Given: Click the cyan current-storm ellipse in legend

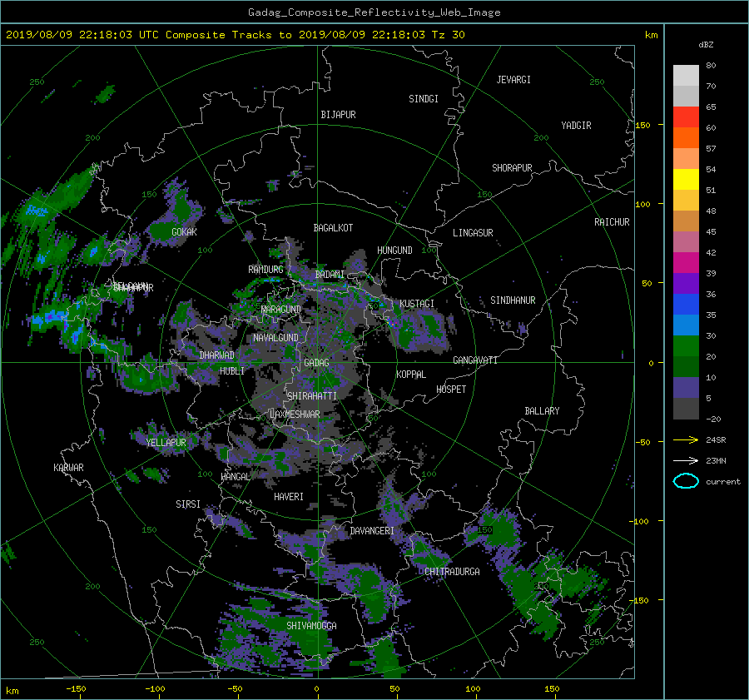Looking at the screenshot, I should (686, 481).
